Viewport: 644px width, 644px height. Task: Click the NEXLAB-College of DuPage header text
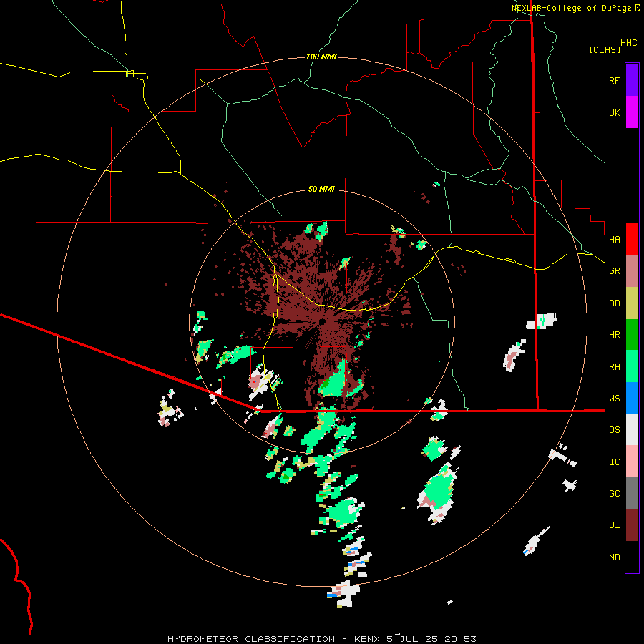pos(571,8)
